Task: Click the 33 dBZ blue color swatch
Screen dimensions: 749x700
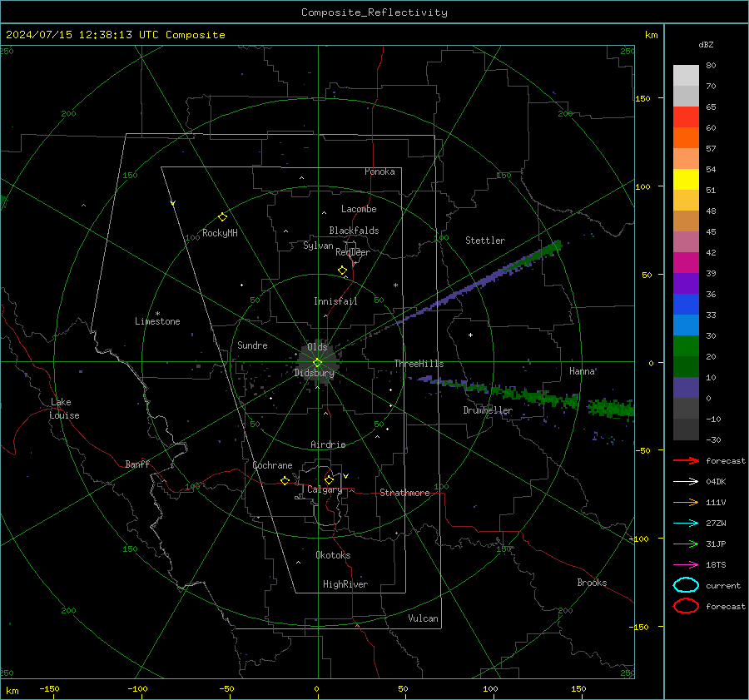Action: (686, 305)
